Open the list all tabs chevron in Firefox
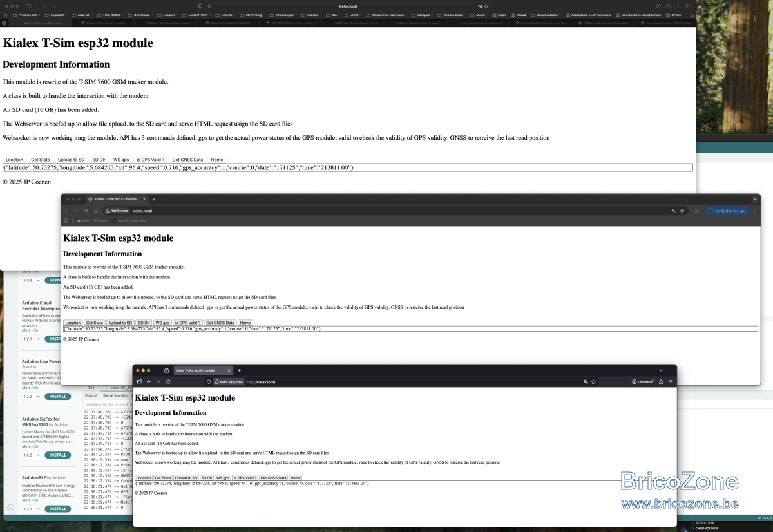 (660, 370)
